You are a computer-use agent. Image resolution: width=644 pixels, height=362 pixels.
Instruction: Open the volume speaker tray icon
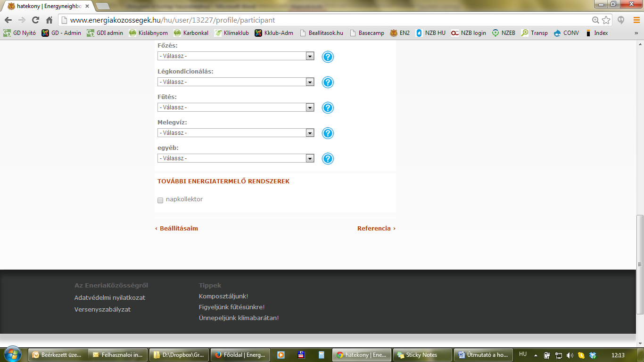[x=570, y=355]
